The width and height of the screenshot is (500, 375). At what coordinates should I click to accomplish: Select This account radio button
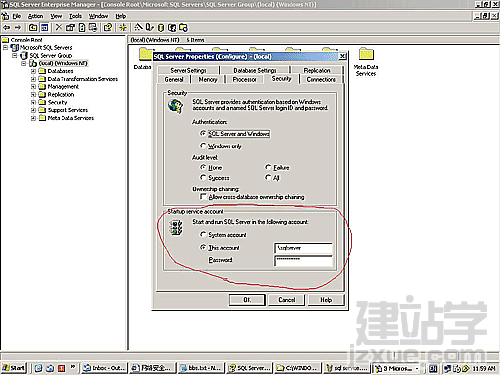pyautogui.click(x=203, y=247)
